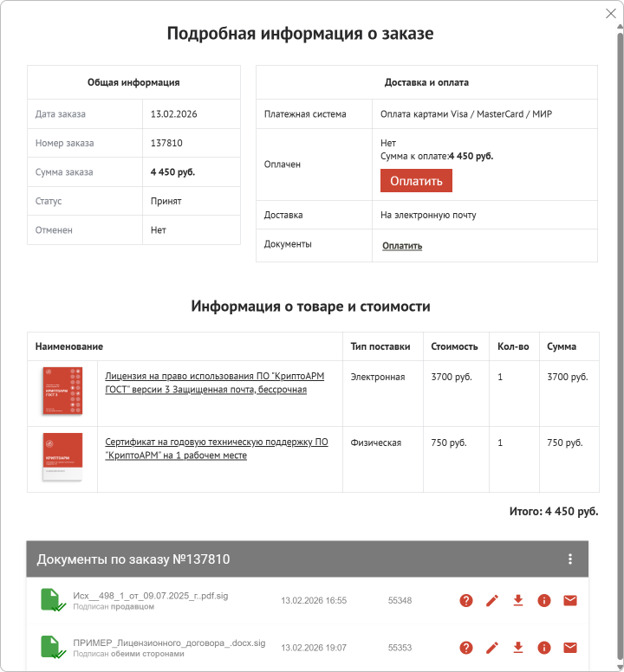This screenshot has height=672, width=624.
Task: Show info for Исх__498_1 document
Action: click(544, 600)
